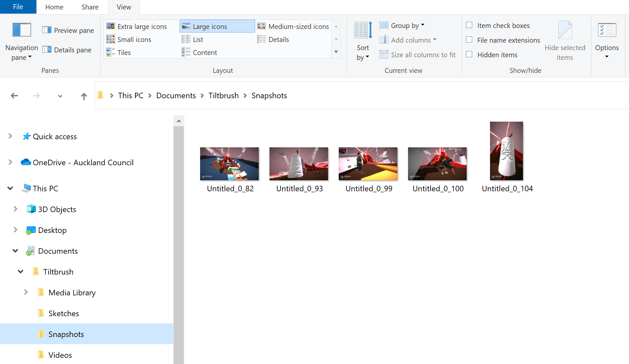
Task: Open the Share tab
Action: (x=89, y=7)
